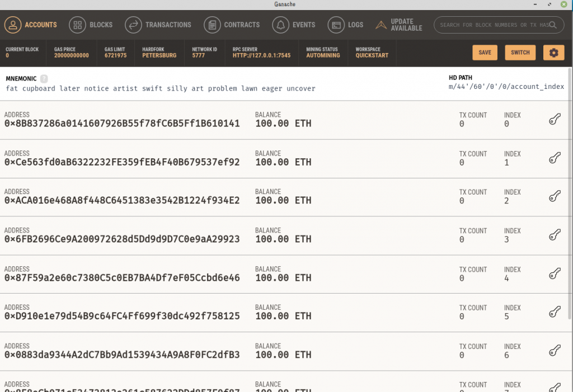The height and width of the screenshot is (392, 573).
Task: Select address 0x87F59a2e60c7380C5c0EB7BA4Df7eF05Ccbd6e46
Action: coord(122,278)
